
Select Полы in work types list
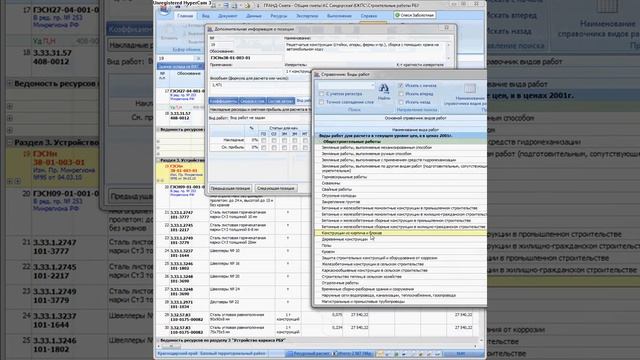click(x=326, y=245)
